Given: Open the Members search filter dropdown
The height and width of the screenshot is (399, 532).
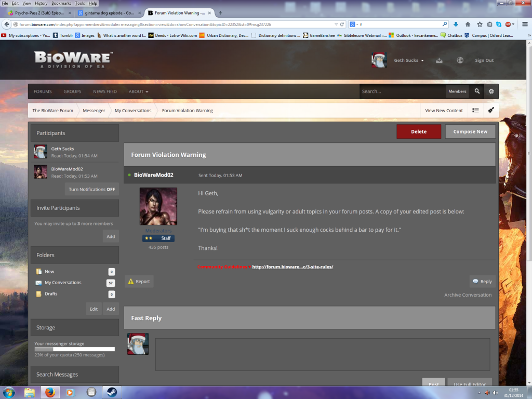Looking at the screenshot, I should (457, 91).
